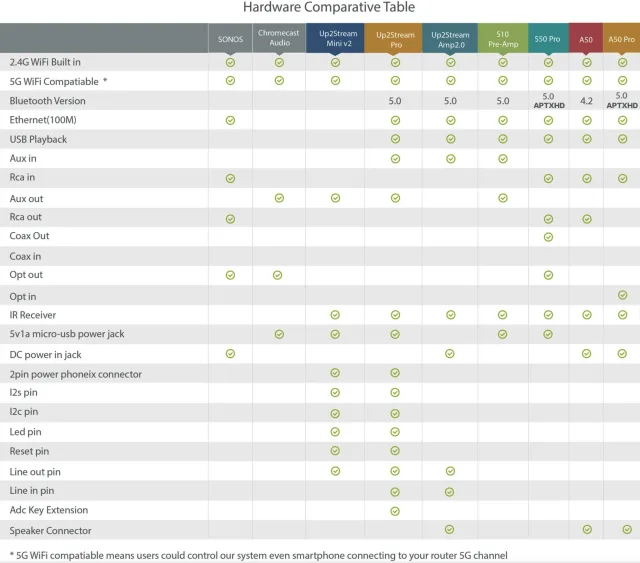This screenshot has width=640, height=563.
Task: Click SONOS checkmark in Rca out row
Action: (230, 218)
